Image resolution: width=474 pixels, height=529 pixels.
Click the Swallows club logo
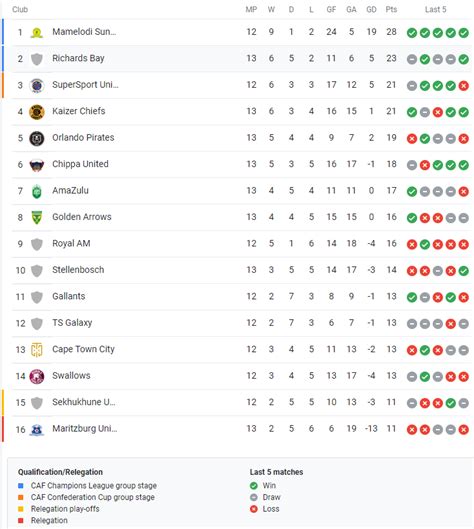coord(37,377)
